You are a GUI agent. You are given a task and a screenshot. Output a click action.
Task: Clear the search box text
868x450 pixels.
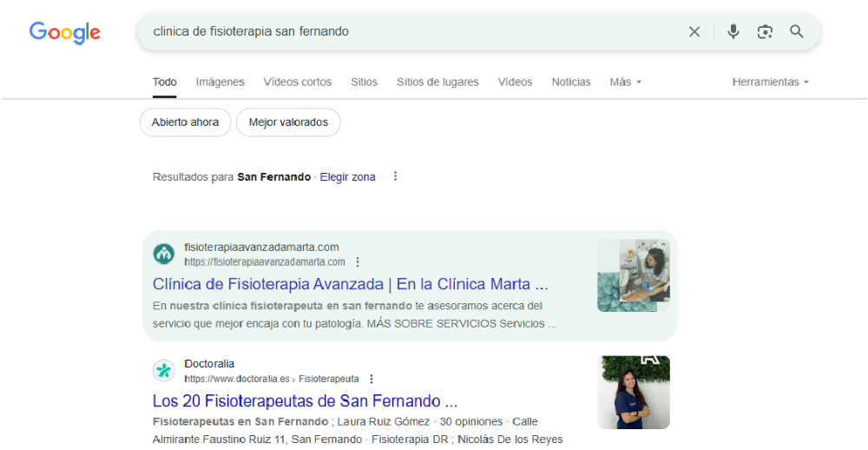click(x=694, y=32)
